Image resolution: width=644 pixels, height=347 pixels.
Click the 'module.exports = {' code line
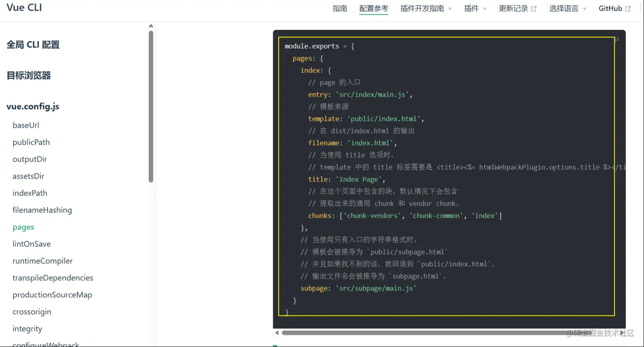tap(319, 46)
